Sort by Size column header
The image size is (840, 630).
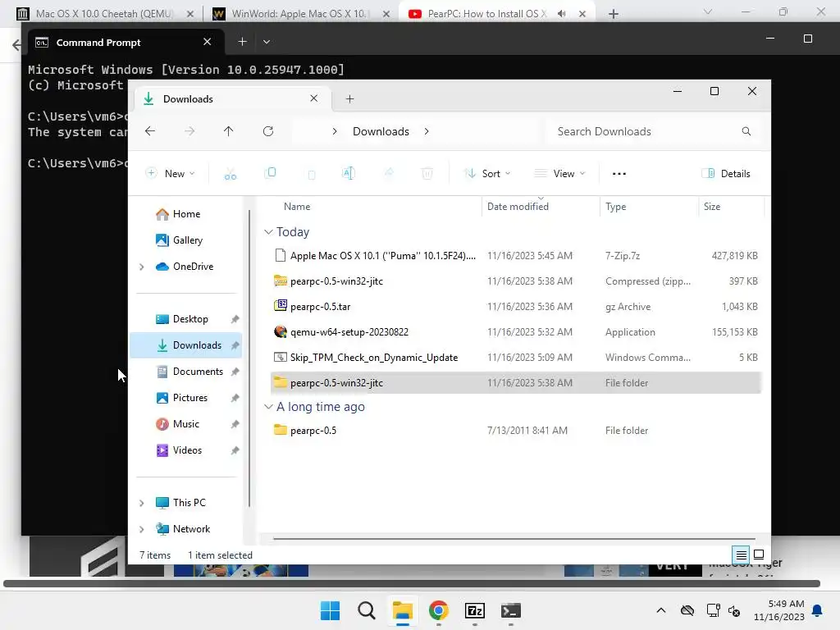(712, 207)
